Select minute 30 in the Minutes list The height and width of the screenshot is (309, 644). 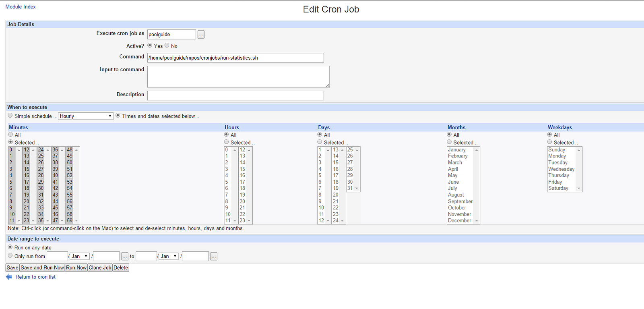[x=41, y=189]
